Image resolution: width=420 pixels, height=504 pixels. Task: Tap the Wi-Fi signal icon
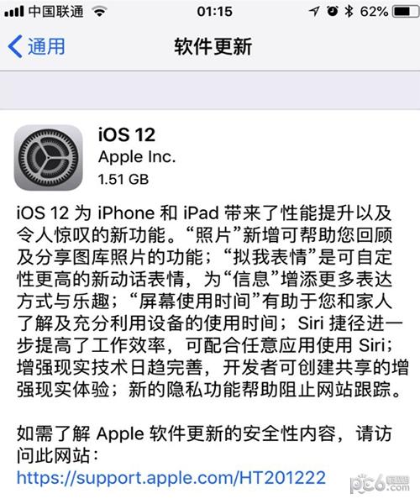click(x=99, y=12)
